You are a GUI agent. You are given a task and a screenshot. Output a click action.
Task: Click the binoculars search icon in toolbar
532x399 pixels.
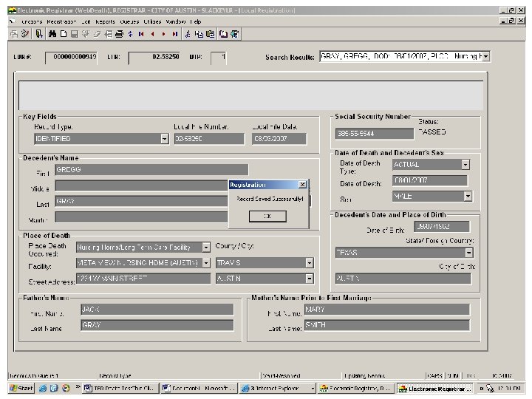tap(52, 34)
